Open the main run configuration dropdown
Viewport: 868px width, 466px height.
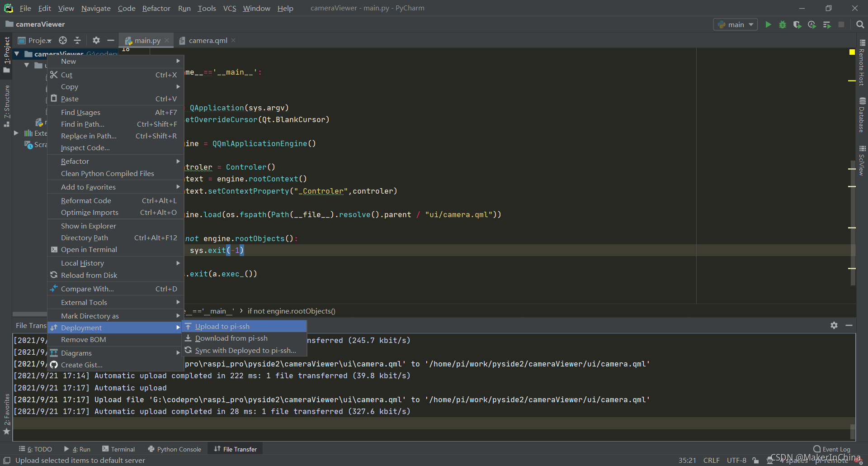tap(736, 24)
